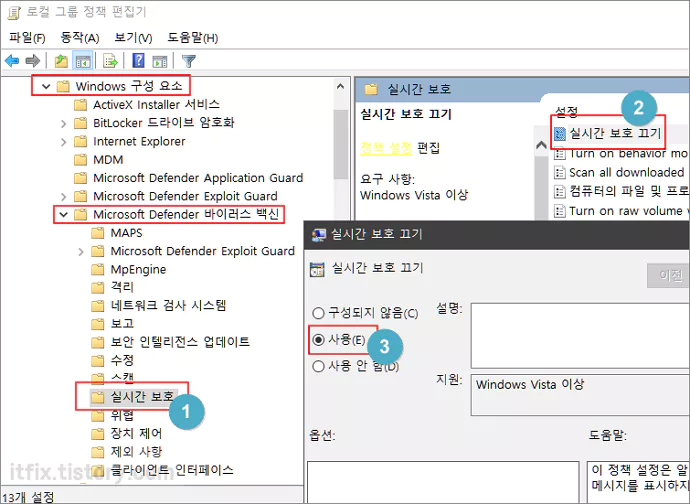The width and height of the screenshot is (690, 504).
Task: Click the policy icon beside 컴퓨터의 파일 및 프로
Action: [559, 191]
